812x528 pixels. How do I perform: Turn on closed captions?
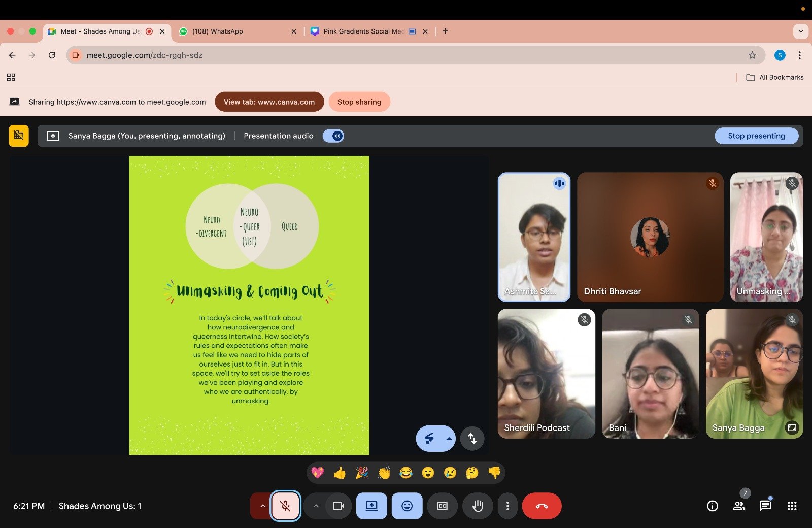[442, 506]
